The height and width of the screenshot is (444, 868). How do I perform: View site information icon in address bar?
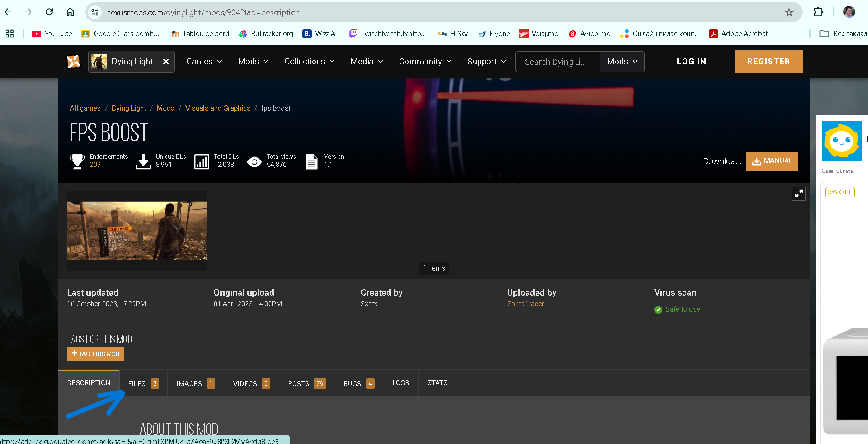click(95, 12)
